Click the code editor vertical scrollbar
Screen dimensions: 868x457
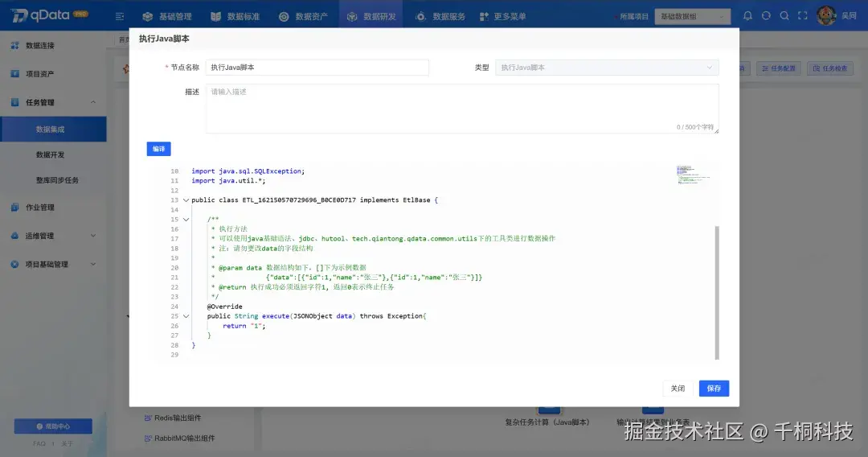point(717,293)
